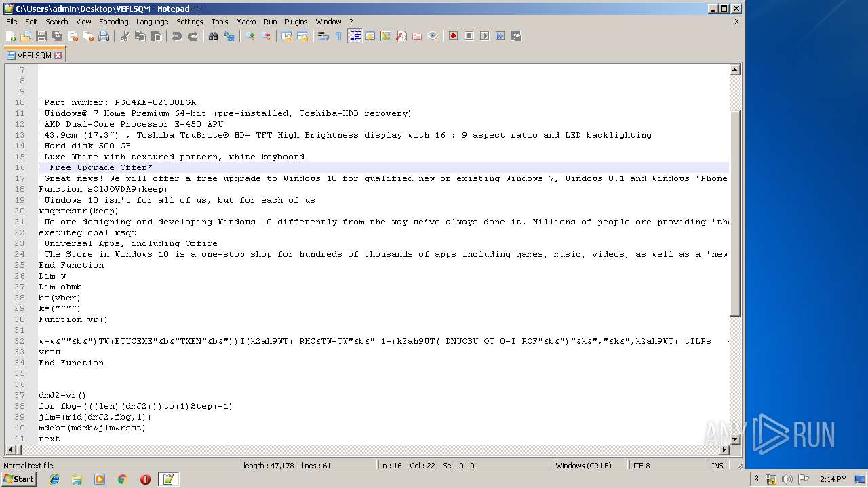Open the Windows Start button
868x488 pixels.
click(x=18, y=479)
